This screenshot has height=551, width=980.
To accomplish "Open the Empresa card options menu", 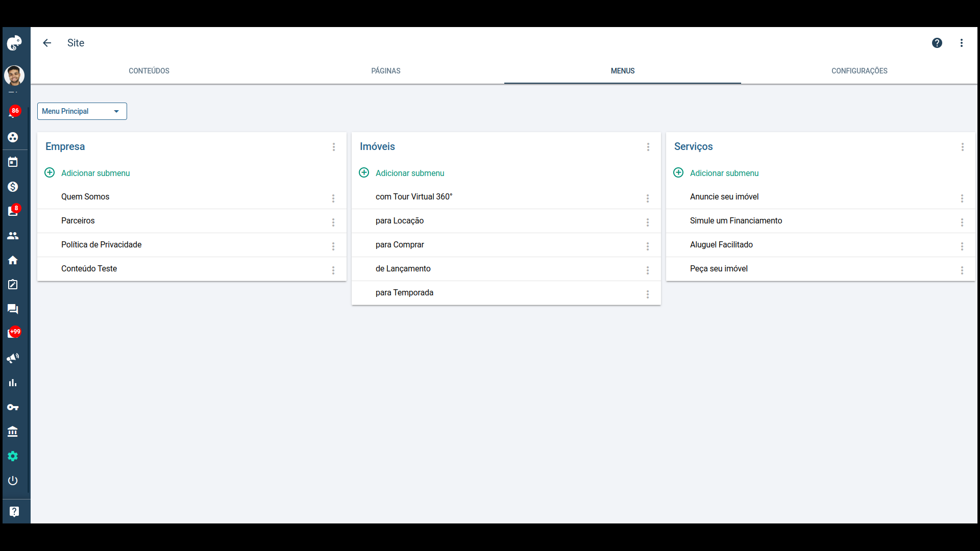I will pos(334,147).
